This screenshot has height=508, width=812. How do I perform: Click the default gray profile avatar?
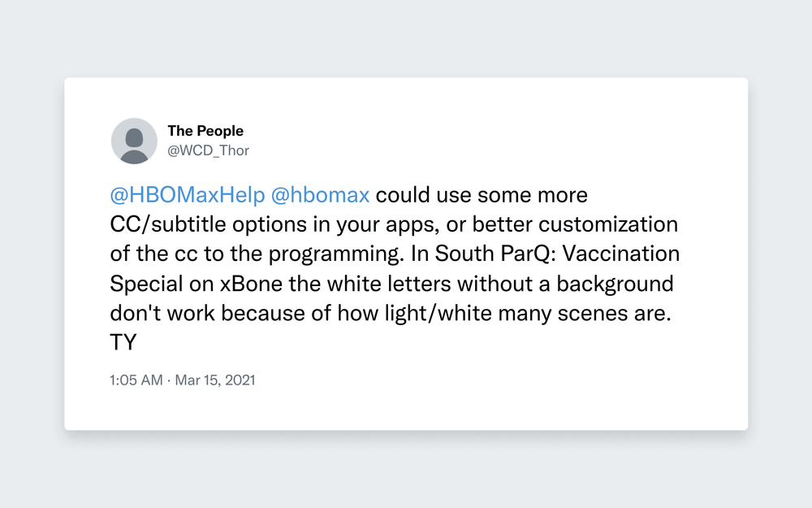click(134, 141)
